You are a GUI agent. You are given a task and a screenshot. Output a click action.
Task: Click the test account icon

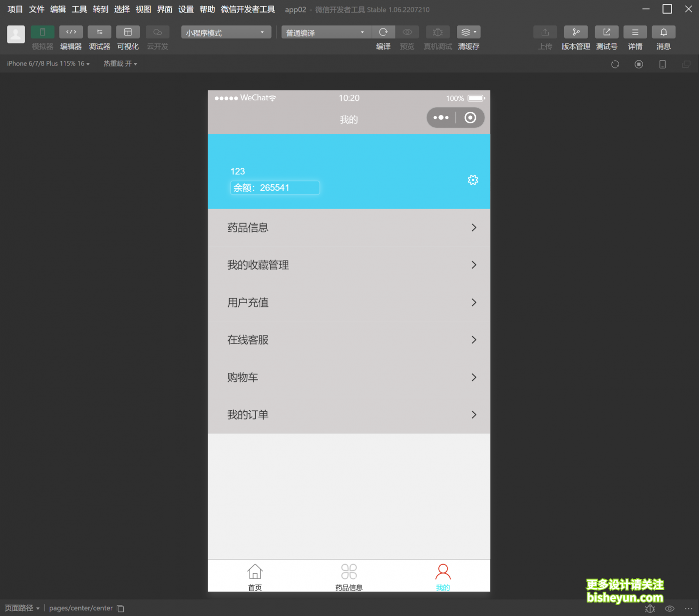[607, 32]
